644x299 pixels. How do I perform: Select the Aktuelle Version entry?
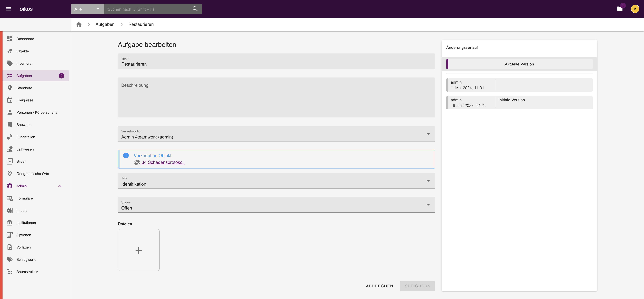pos(519,64)
